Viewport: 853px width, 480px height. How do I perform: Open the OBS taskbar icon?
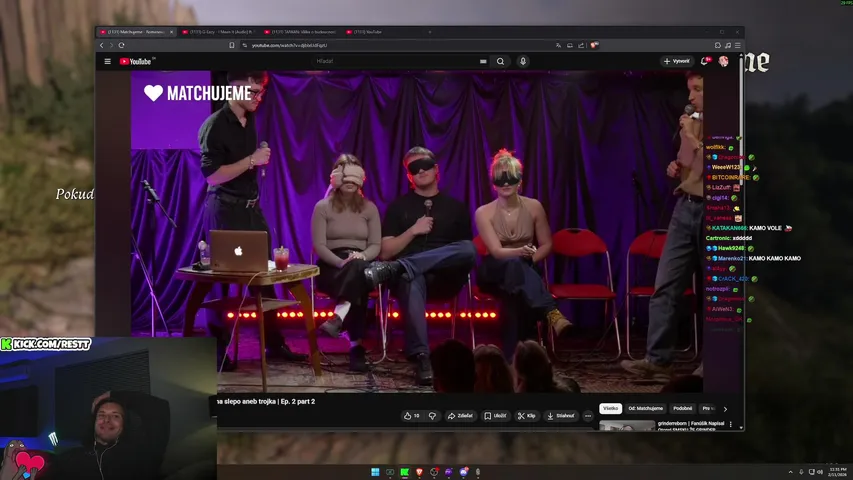(x=434, y=472)
